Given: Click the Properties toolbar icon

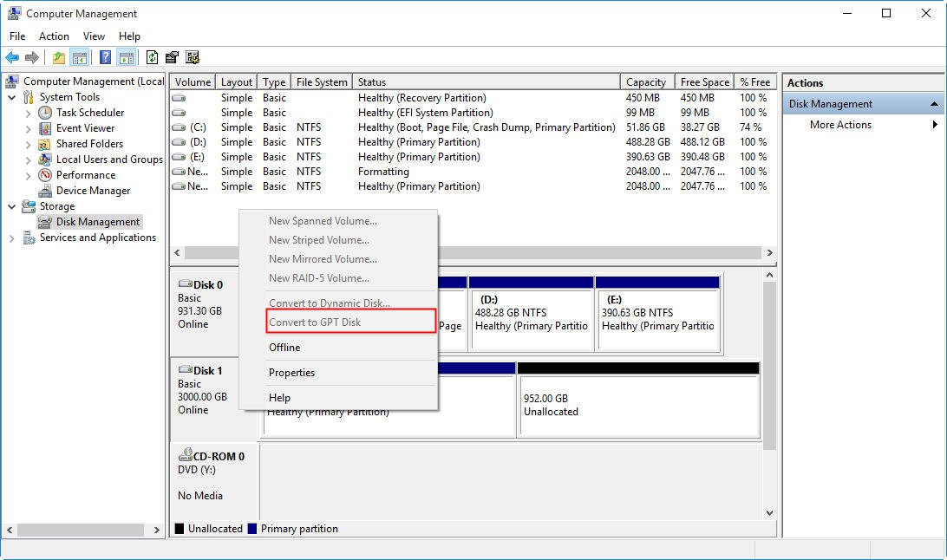Looking at the screenshot, I should (172, 57).
